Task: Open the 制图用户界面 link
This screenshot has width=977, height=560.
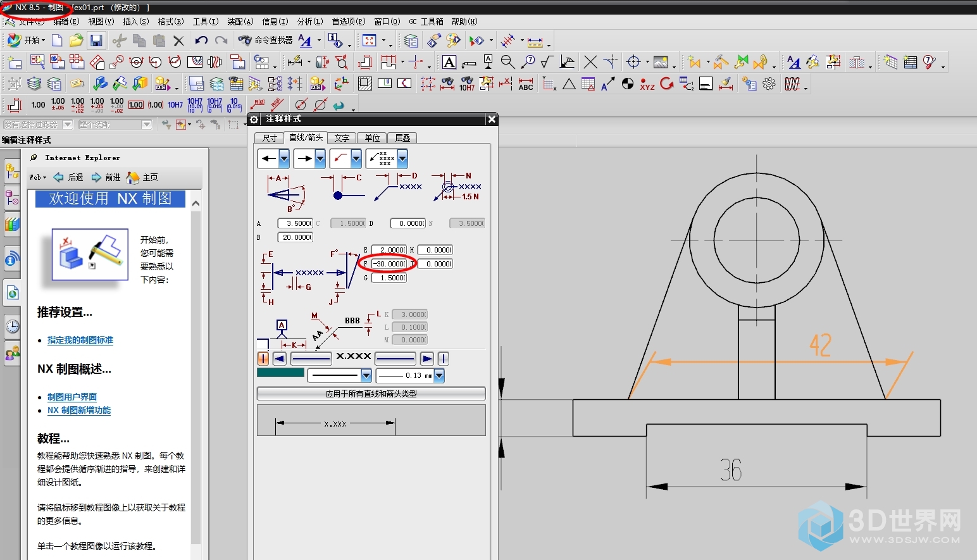Action: click(72, 397)
